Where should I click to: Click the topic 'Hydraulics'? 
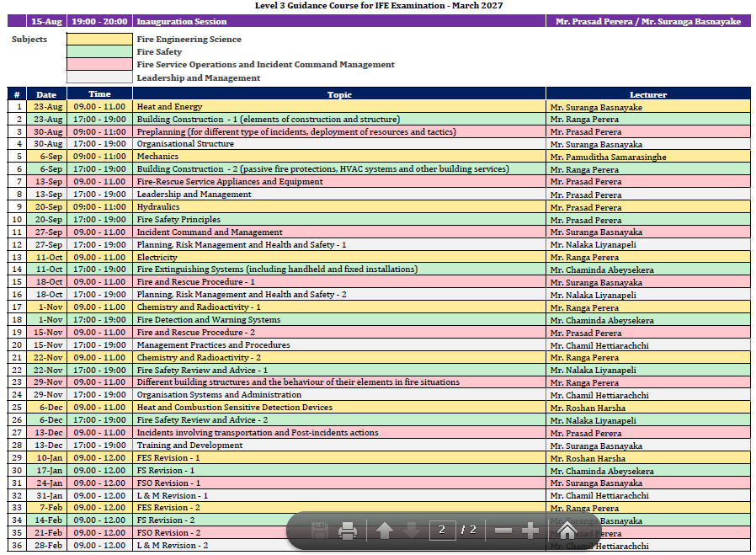click(x=158, y=206)
